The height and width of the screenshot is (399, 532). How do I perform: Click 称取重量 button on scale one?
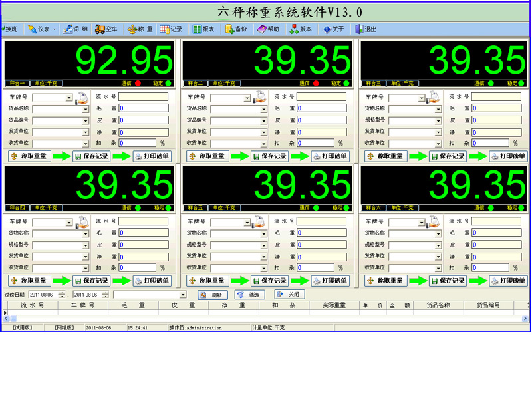point(29,156)
